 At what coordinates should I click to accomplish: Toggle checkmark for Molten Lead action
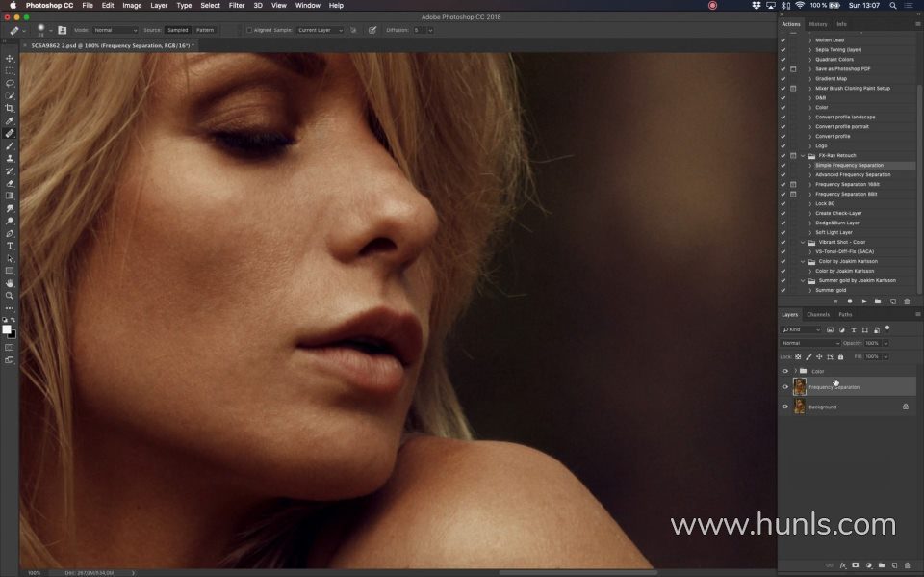[x=783, y=40]
